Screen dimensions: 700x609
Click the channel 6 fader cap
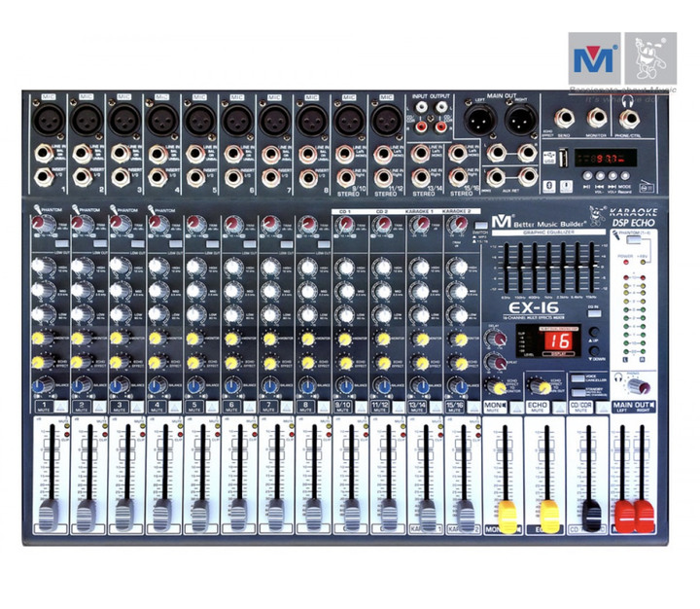pos(238,515)
